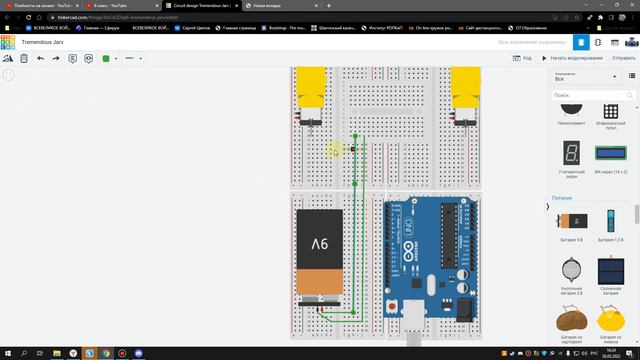
Task: Open Yandex browser from taskbar
Action: pos(73,353)
